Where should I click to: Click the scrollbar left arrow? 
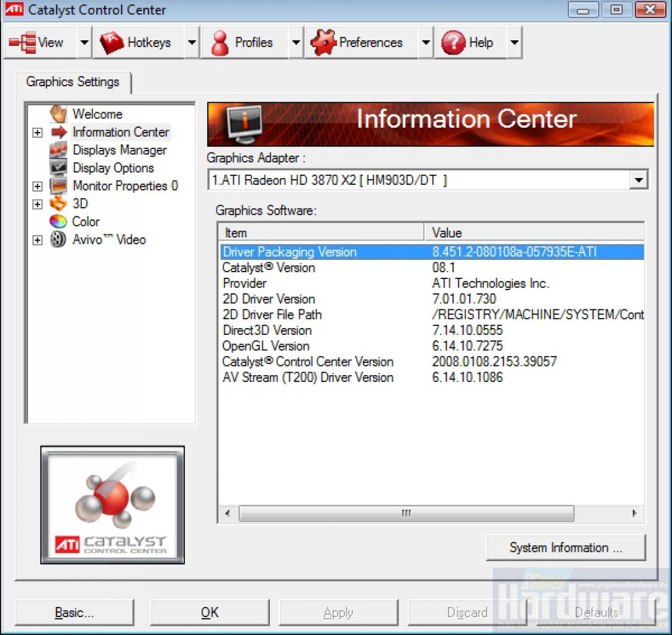[x=228, y=513]
